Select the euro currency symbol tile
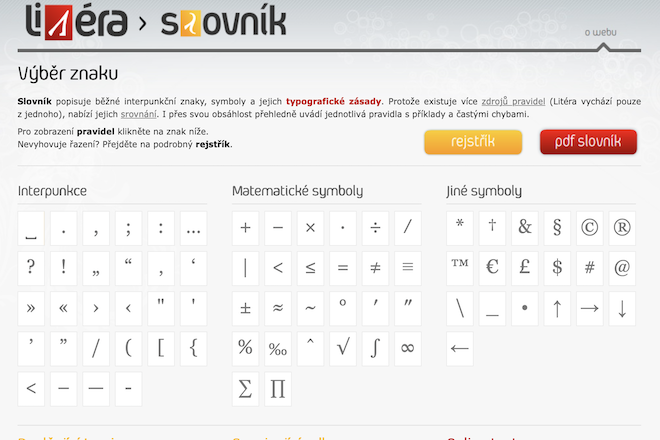This screenshot has width=660, height=440. click(x=492, y=268)
